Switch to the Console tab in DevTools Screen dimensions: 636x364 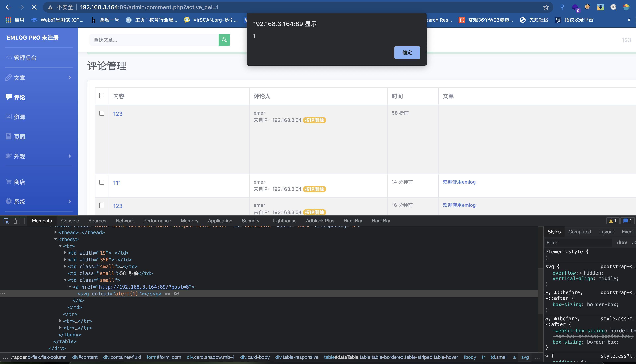click(x=70, y=221)
